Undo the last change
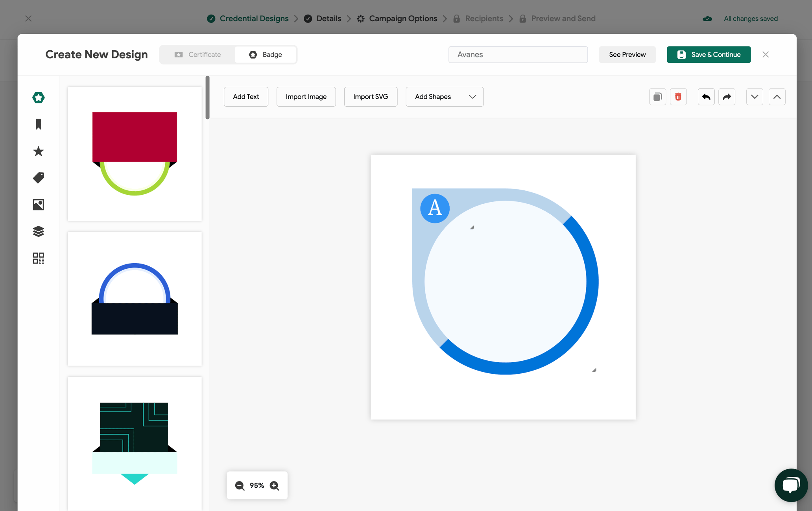The image size is (812, 511). [706, 97]
